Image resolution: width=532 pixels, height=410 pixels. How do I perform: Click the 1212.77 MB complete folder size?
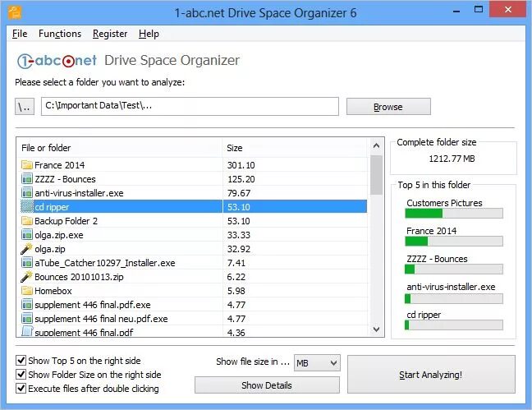(x=452, y=159)
